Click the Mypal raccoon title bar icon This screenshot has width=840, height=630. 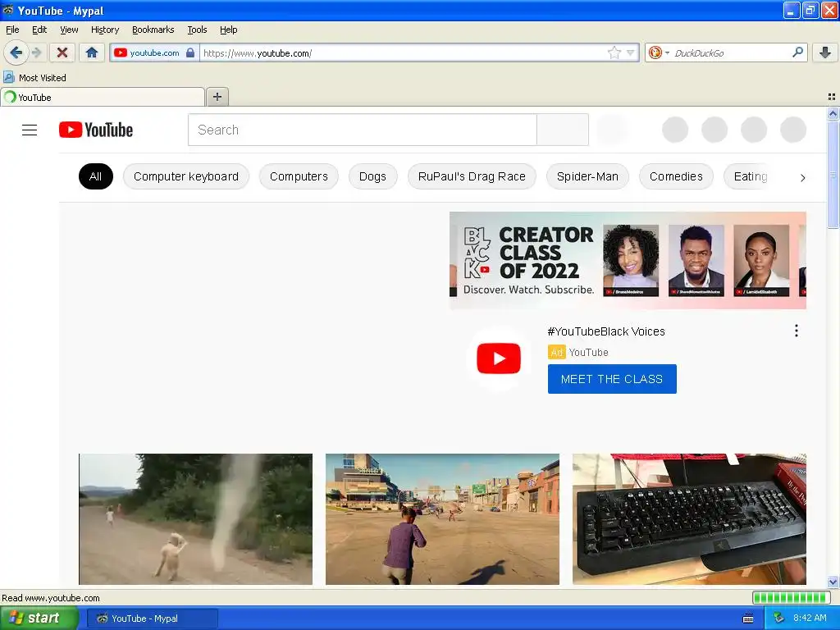8,10
